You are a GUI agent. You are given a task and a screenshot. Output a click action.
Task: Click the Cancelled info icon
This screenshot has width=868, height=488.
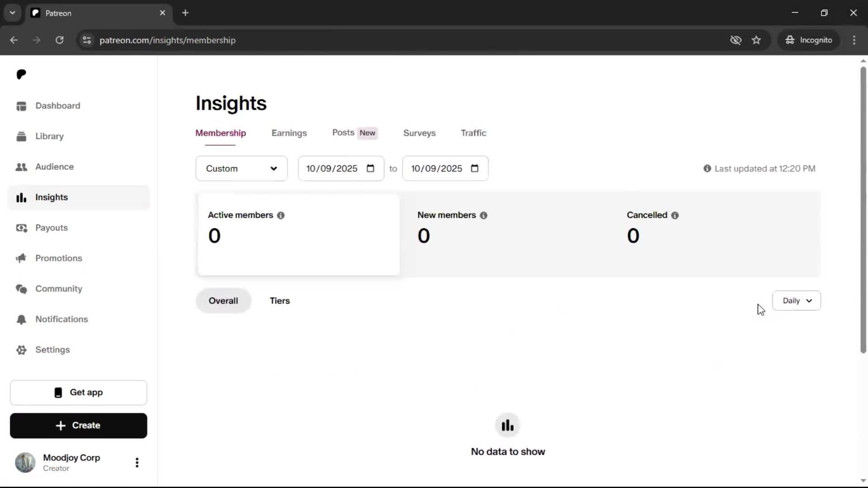[x=675, y=216]
